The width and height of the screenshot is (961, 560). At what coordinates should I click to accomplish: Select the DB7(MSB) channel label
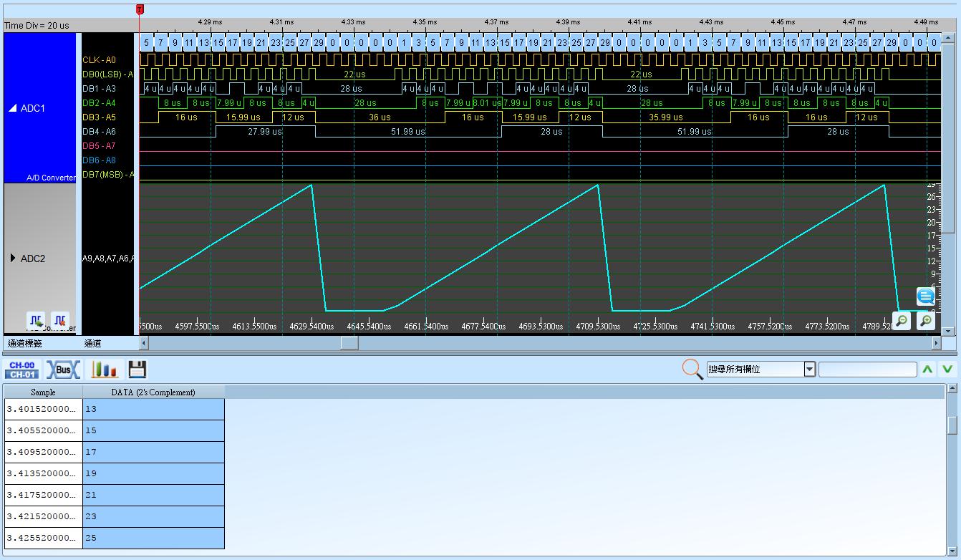click(x=107, y=175)
